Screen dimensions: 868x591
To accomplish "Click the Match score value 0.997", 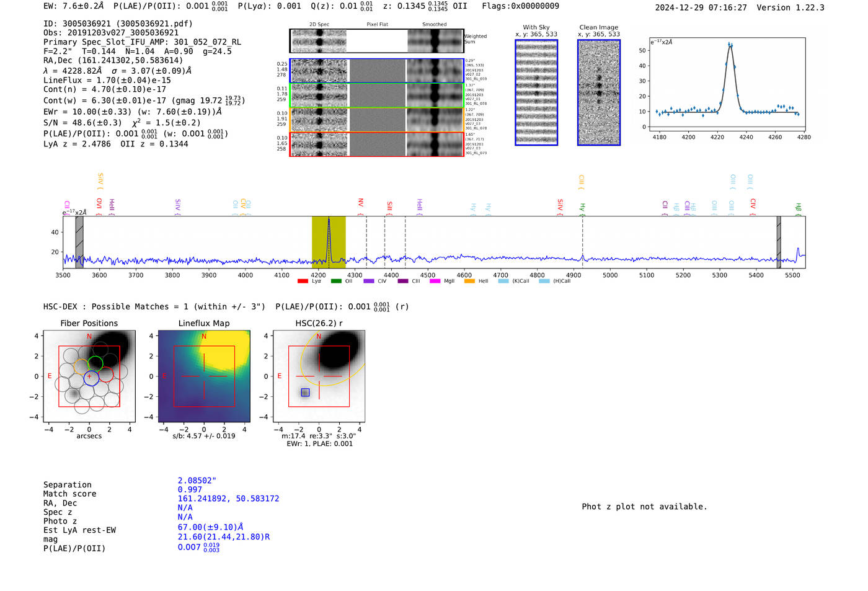I will [190, 489].
